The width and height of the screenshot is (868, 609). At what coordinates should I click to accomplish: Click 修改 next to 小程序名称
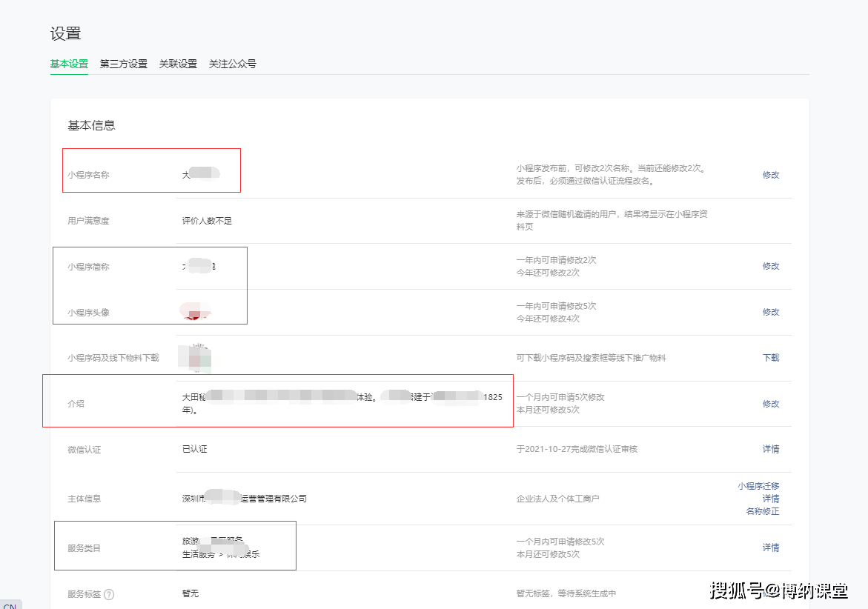pyautogui.click(x=770, y=175)
